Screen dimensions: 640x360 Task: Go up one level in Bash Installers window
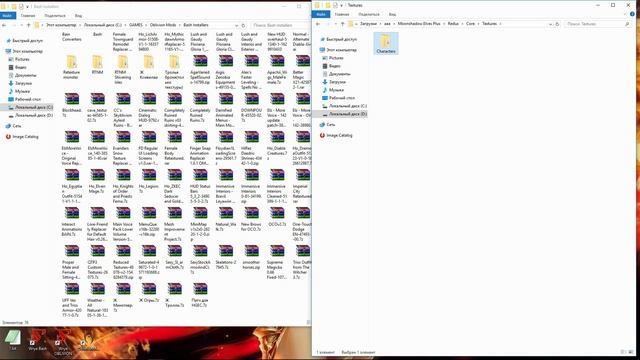coord(29,25)
